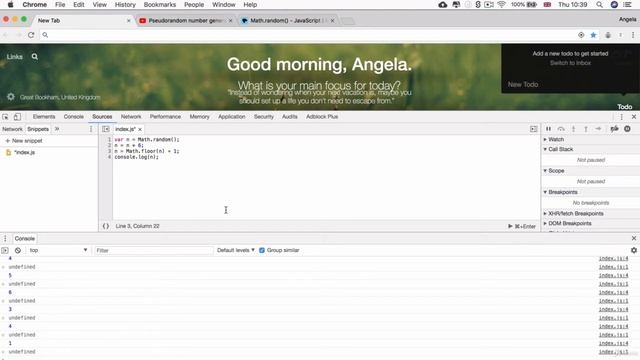Open the top context dropdown
Screen dimensions: 640x360
(58, 250)
